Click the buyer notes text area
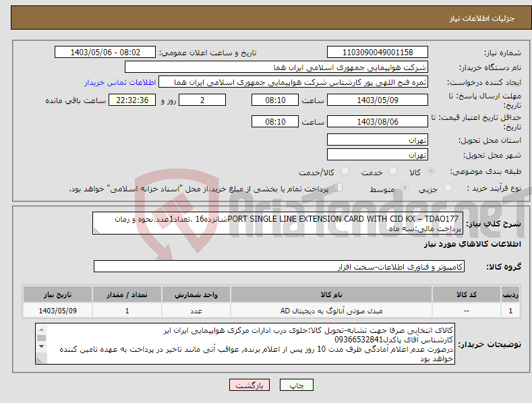 [x=245, y=344]
